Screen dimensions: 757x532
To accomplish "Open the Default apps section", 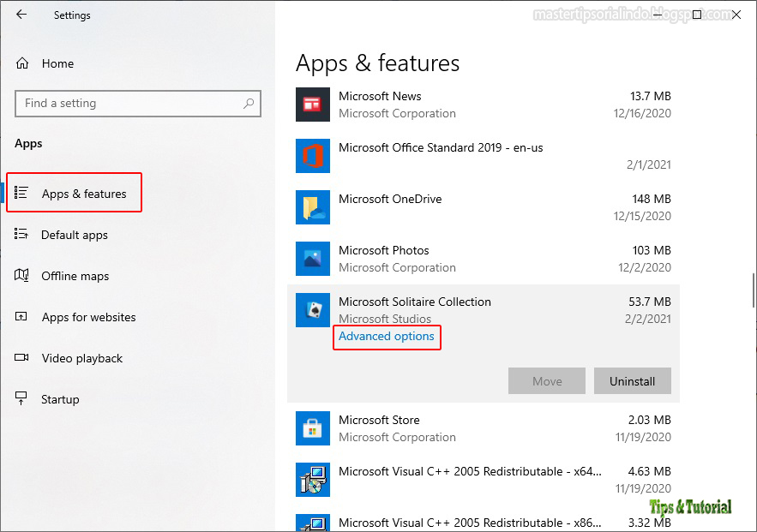I will coord(75,235).
